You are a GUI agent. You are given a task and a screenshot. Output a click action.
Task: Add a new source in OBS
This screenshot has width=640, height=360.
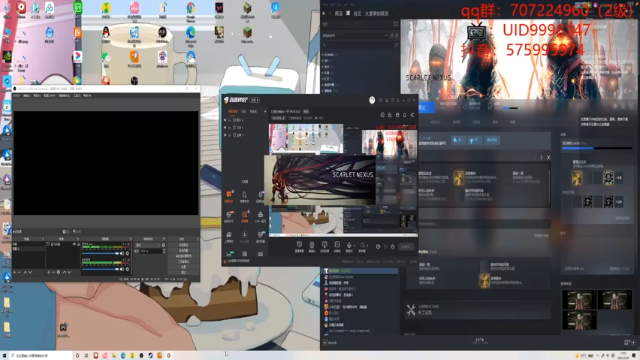coord(49,272)
